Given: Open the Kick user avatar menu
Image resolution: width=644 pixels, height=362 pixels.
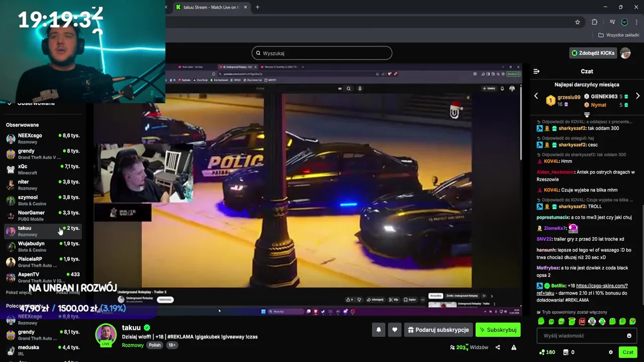Looking at the screenshot, I should tap(625, 53).
